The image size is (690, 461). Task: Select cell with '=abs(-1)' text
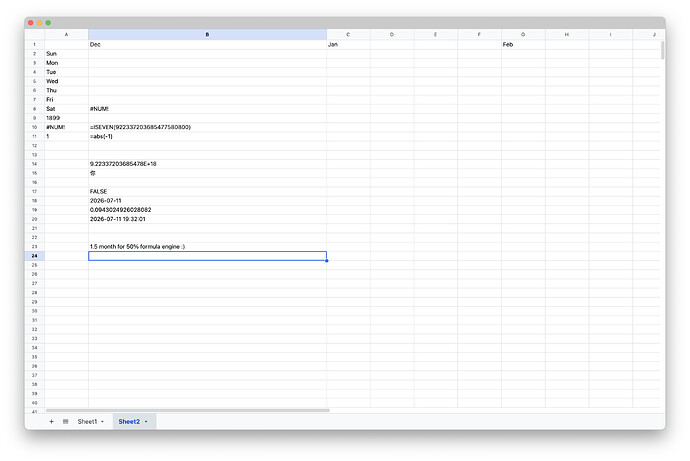pos(207,136)
